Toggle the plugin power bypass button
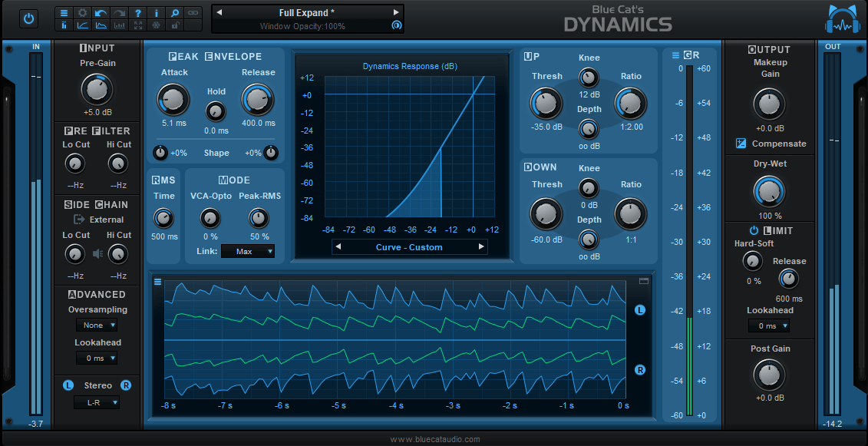Image resolution: width=868 pixels, height=446 pixels. 28,18
